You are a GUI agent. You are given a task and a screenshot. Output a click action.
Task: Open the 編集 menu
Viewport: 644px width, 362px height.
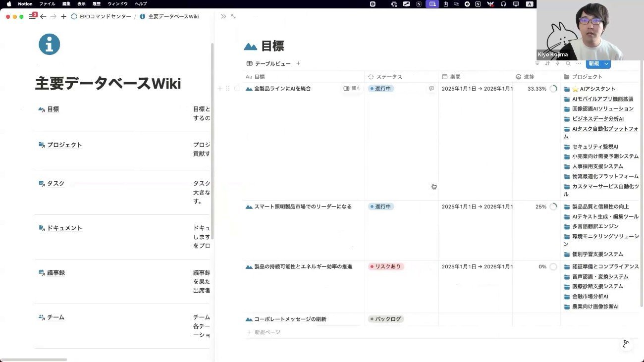click(x=66, y=3)
